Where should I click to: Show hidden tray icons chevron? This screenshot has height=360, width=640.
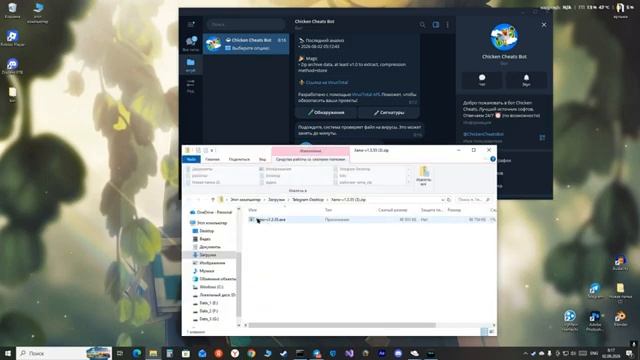525,353
